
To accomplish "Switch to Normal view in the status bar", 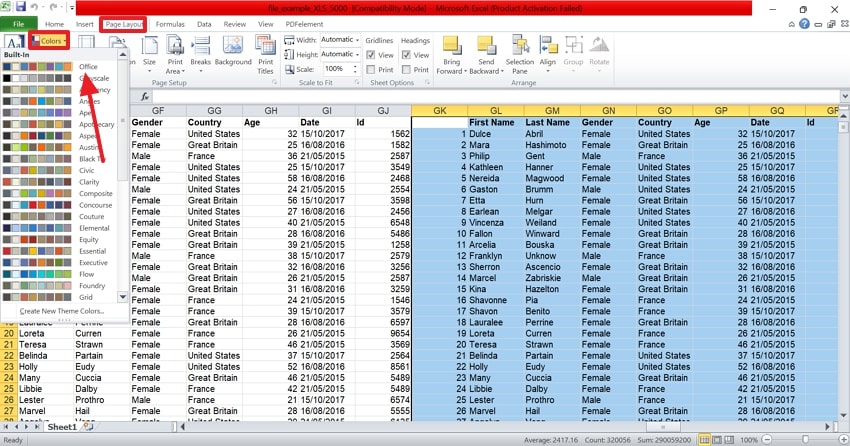I will click(x=704, y=439).
